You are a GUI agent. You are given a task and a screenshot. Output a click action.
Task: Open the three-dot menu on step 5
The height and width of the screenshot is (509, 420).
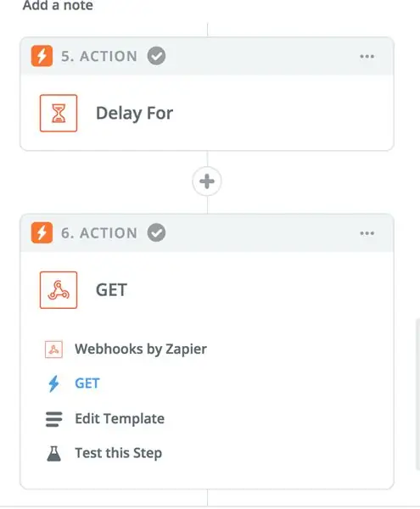(367, 57)
